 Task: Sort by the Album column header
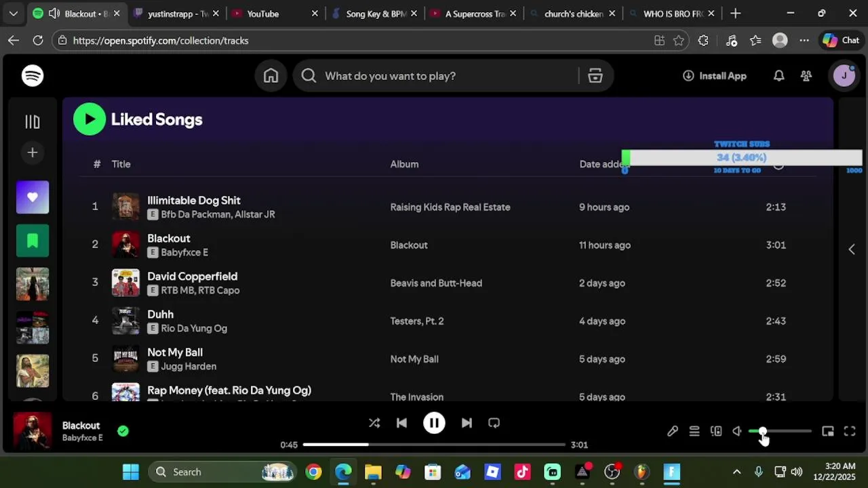404,164
